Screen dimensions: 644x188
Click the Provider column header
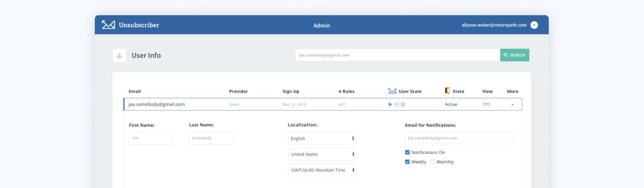pyautogui.click(x=238, y=91)
